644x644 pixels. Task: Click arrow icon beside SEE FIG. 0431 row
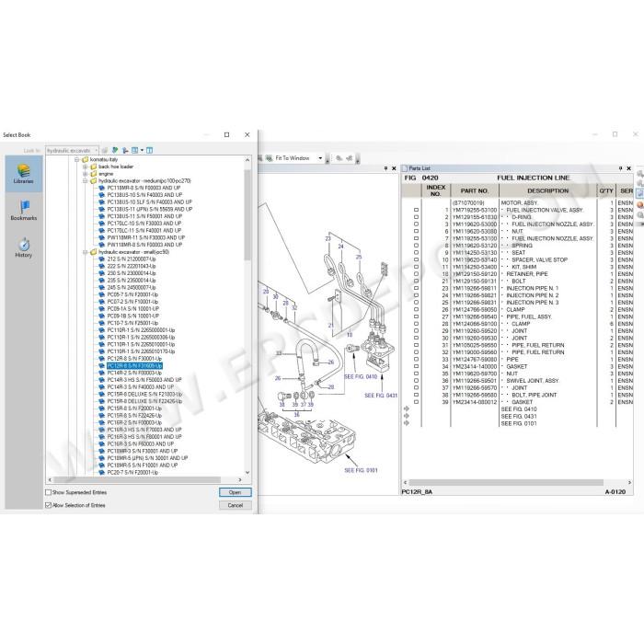(407, 416)
